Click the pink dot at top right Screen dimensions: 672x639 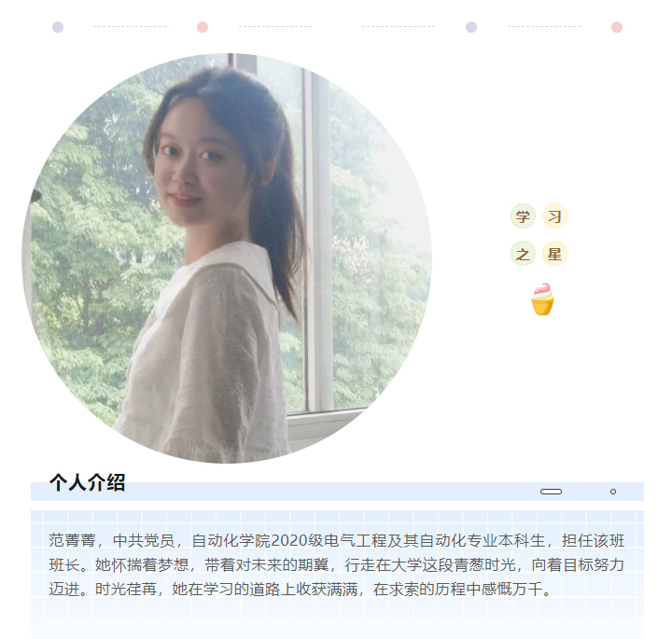tap(617, 27)
